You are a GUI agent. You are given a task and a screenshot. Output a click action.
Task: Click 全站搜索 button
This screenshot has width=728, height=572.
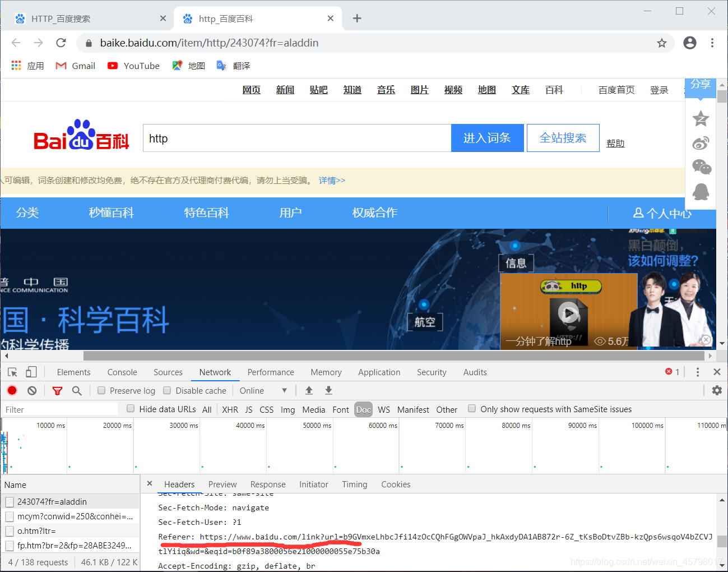click(563, 138)
